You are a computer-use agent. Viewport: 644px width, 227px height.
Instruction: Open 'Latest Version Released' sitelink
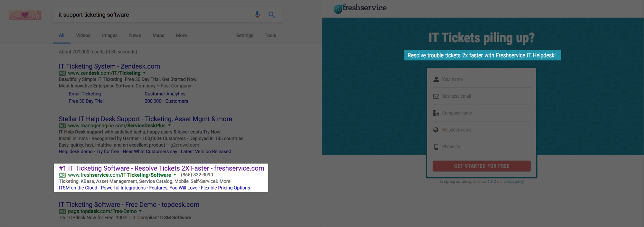pos(206,152)
